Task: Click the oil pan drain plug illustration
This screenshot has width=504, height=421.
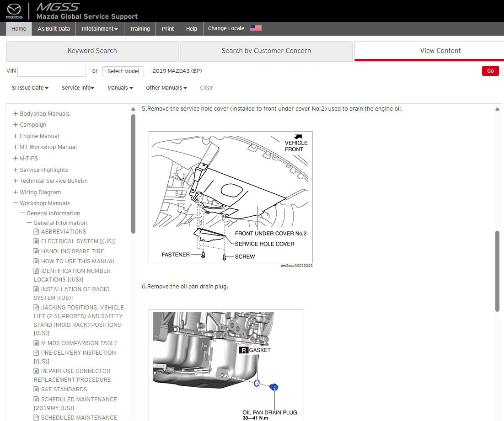Action: [226, 365]
